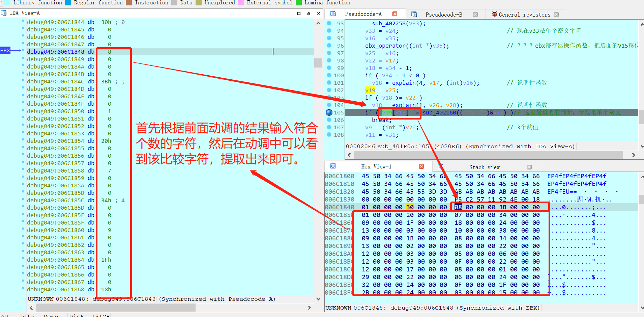Open the Pseudocode-A tab
Screen dimensions: 644x317
click(363, 14)
